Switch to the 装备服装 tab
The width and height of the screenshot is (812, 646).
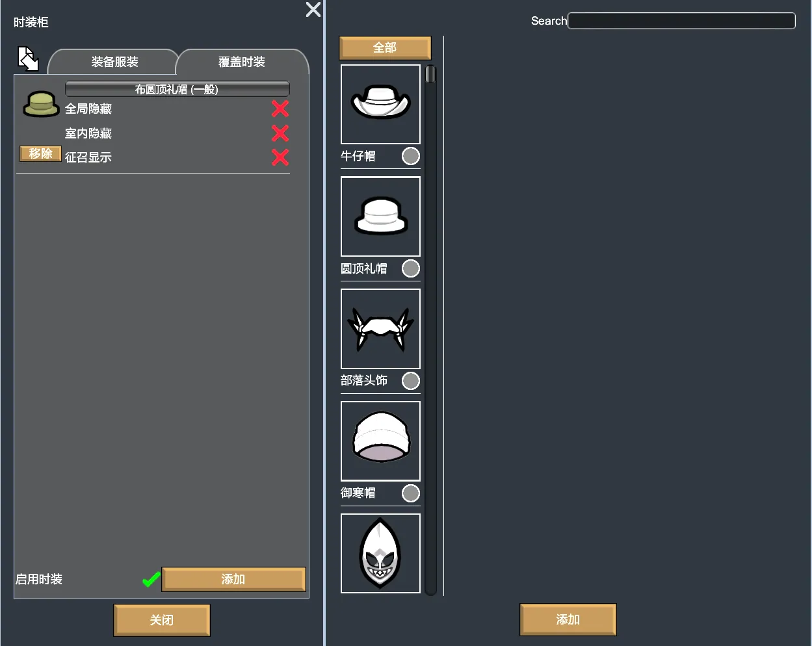(x=114, y=62)
